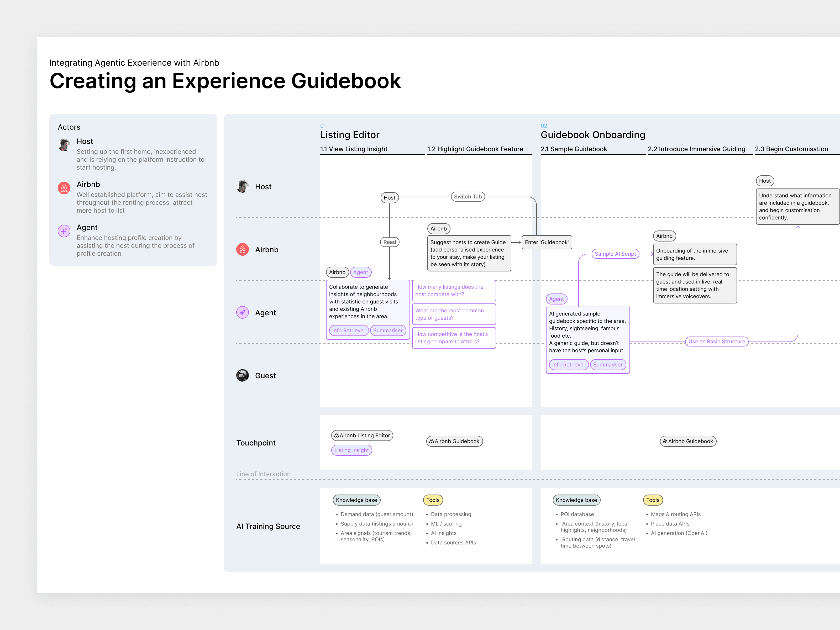Click the Airbnb Listing Editor touchpoint tag

pos(362,435)
